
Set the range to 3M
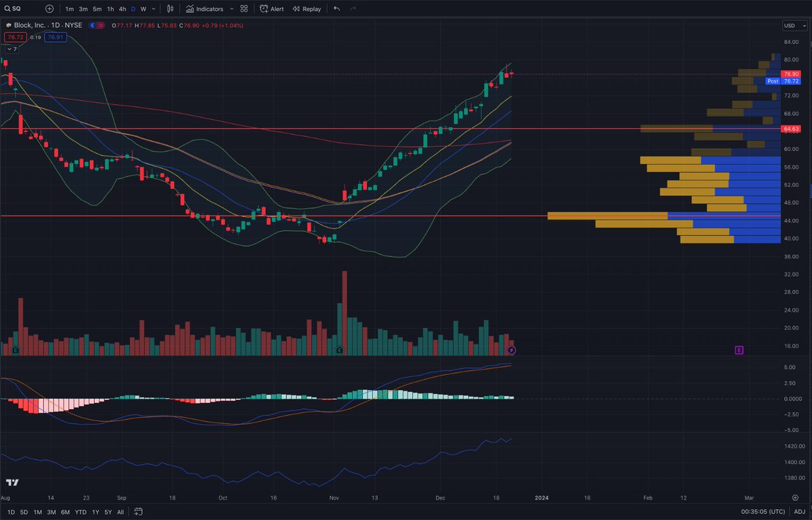pos(51,512)
